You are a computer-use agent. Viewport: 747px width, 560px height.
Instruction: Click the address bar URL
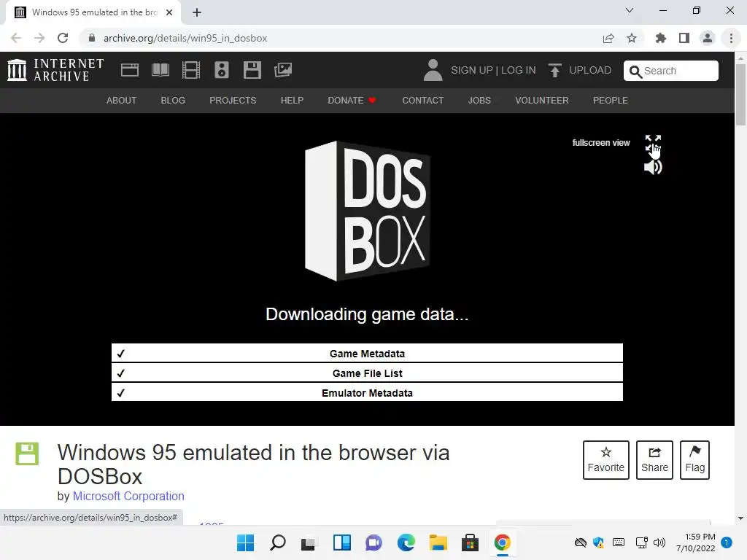point(185,38)
